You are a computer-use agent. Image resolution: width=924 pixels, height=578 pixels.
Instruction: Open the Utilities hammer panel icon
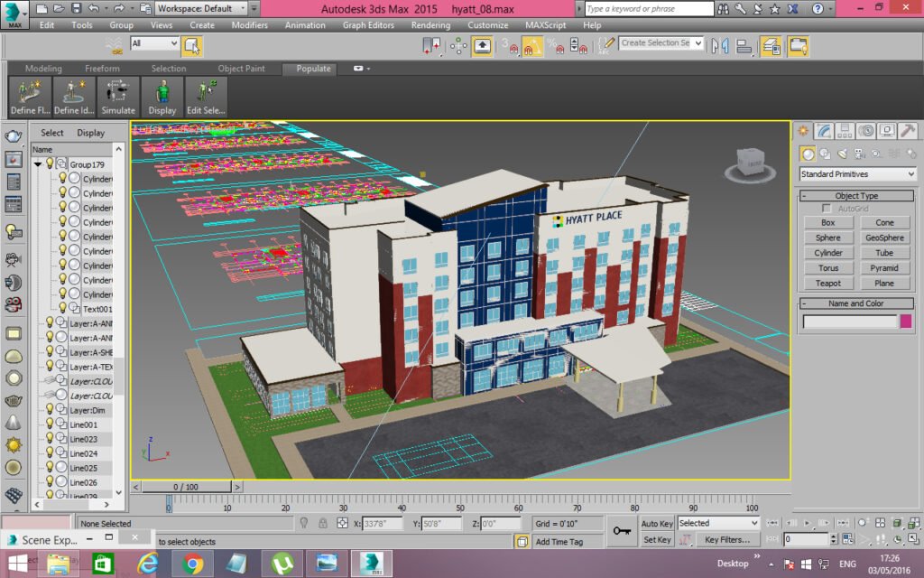(x=908, y=131)
